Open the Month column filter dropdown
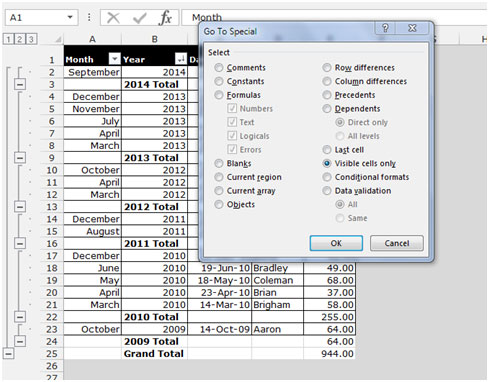This screenshot has height=382, width=489. 114,59
